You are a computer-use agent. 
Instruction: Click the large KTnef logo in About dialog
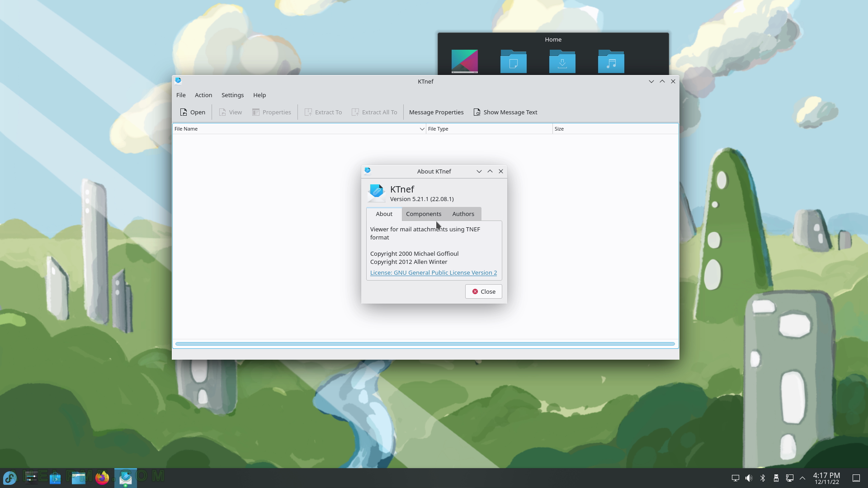[376, 193]
